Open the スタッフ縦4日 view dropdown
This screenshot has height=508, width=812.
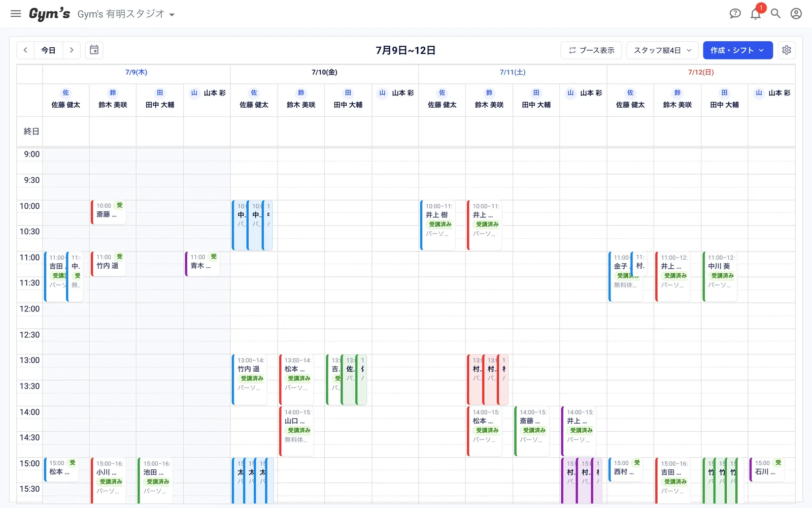coord(662,50)
